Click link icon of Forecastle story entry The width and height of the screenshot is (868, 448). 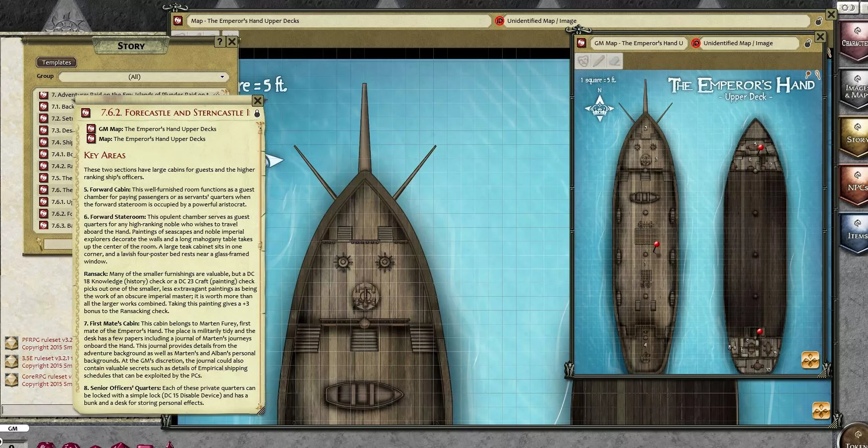click(x=86, y=113)
